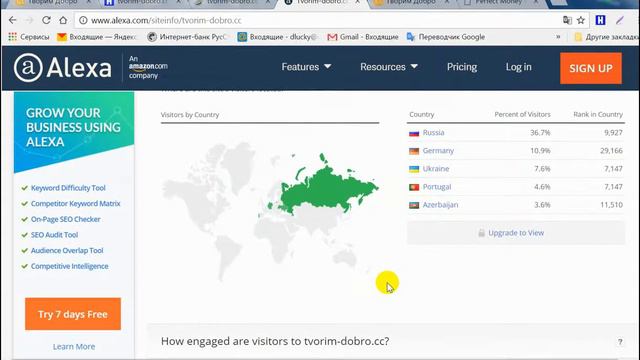Open the Russia country link

pos(433,132)
